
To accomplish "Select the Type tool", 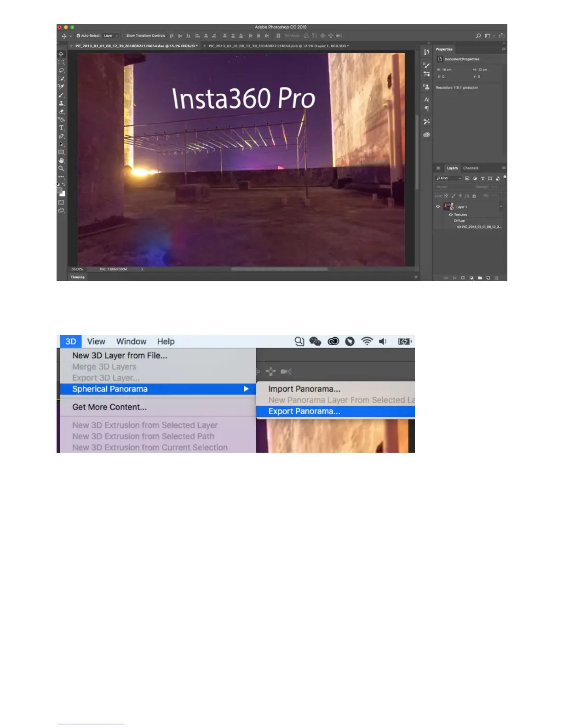I will pos(61,128).
